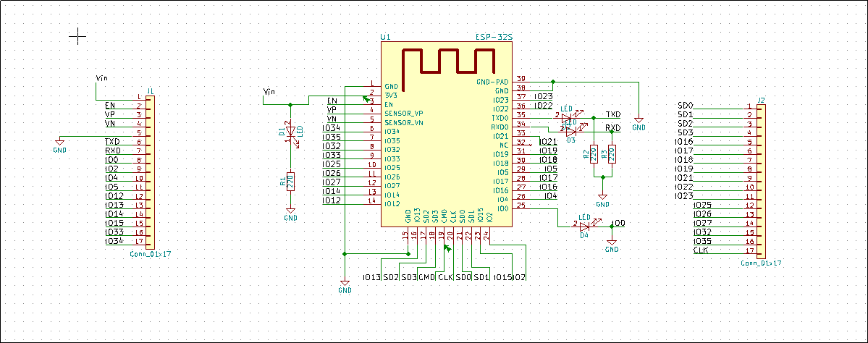The height and width of the screenshot is (343, 868).
Task: Select GND symbol below D4 LED
Action: [612, 245]
